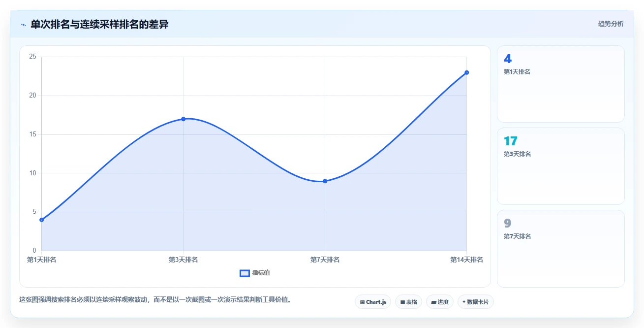Click the y-axis label 0
This screenshot has width=644, height=328.
(x=34, y=250)
